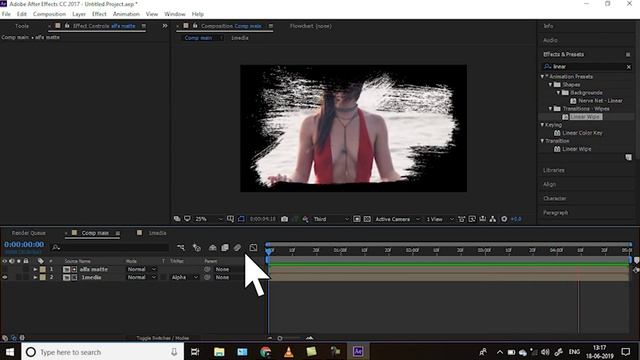Viewport: 640px width, 360px height.
Task: Collapse the Keying effects category
Action: 542,125
